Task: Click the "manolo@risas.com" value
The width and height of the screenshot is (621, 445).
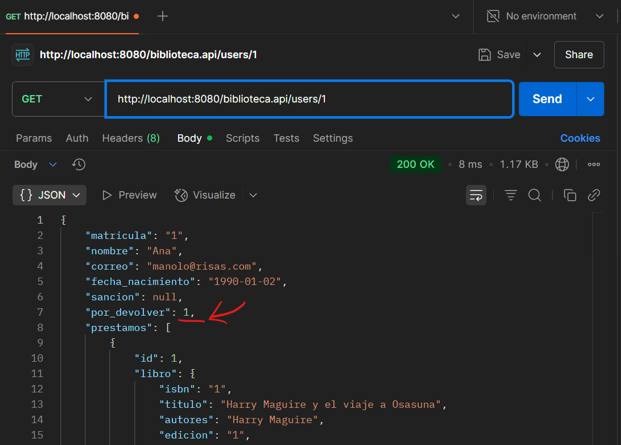Action: coord(202,266)
